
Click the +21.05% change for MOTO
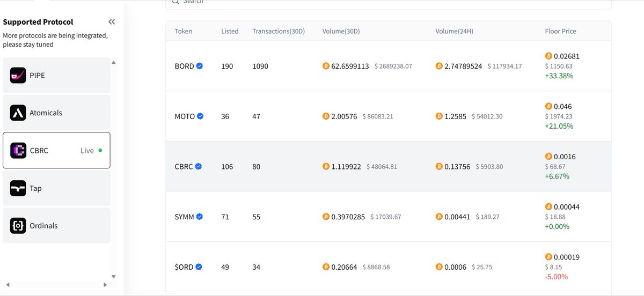coord(559,126)
